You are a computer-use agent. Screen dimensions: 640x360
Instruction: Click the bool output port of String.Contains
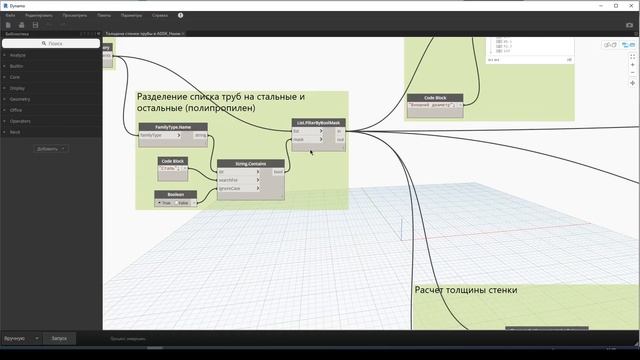278,172
